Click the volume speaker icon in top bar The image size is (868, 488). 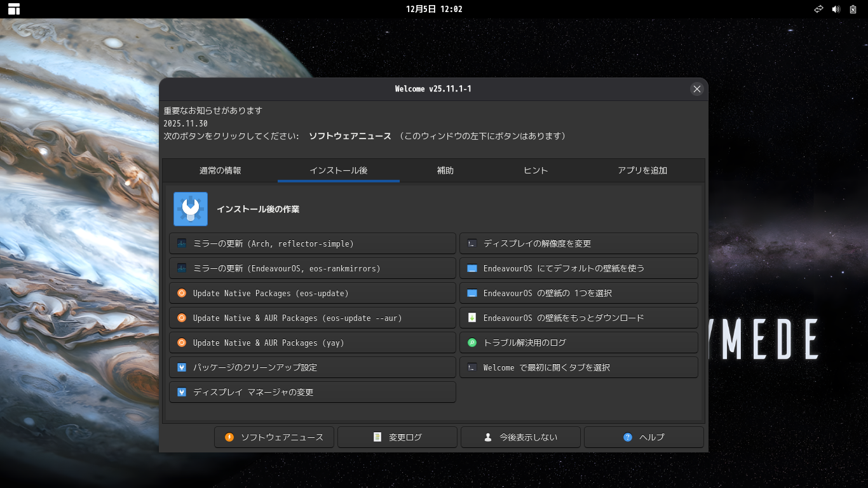(836, 9)
